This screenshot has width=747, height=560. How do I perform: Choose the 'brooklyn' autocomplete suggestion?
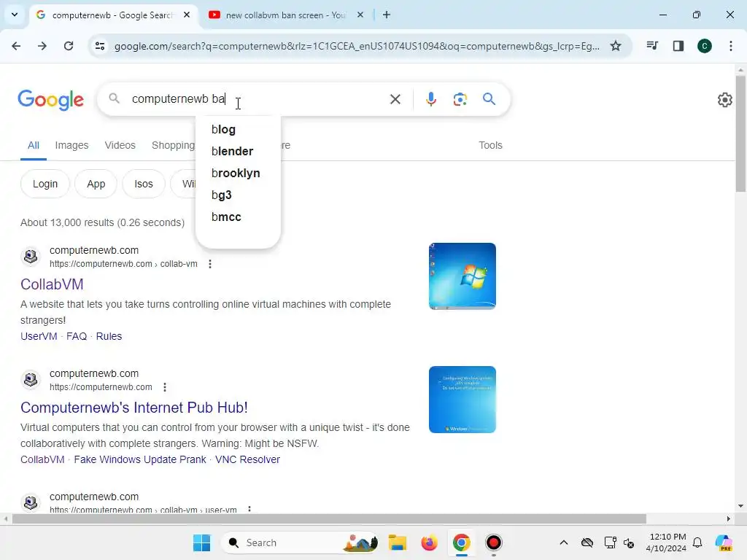coord(238,174)
